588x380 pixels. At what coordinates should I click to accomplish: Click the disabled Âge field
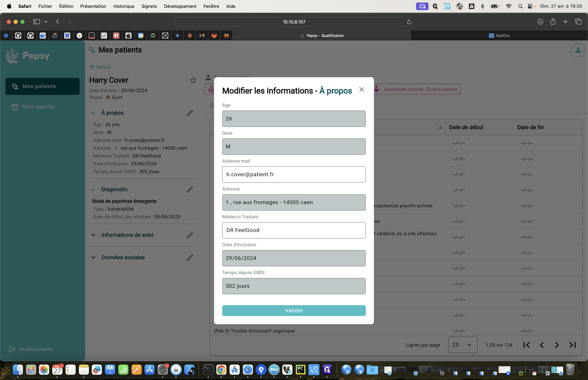[294, 119]
